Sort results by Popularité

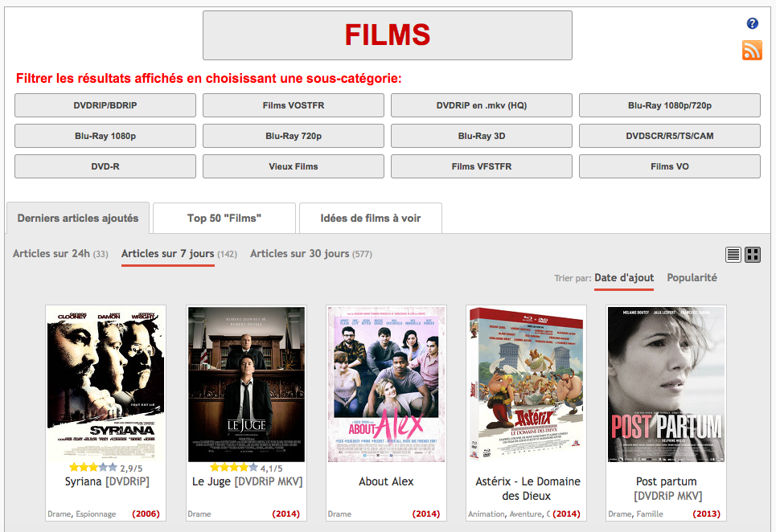pyautogui.click(x=692, y=278)
